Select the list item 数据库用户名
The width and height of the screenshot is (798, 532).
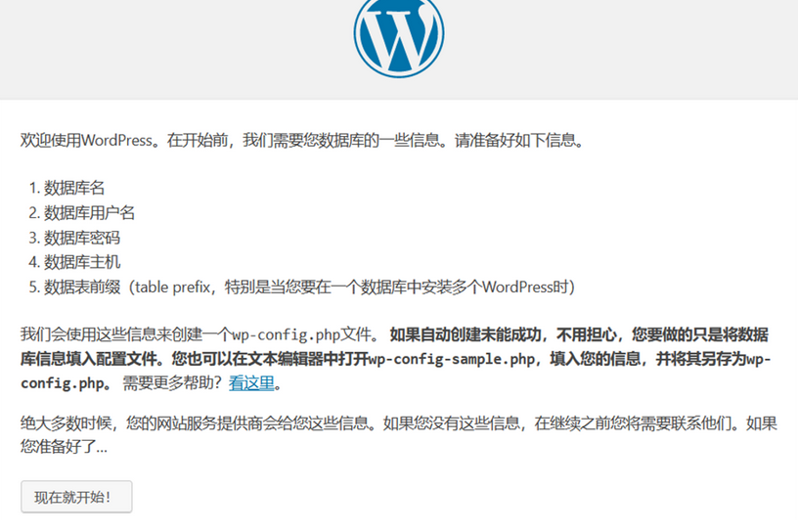click(x=89, y=213)
